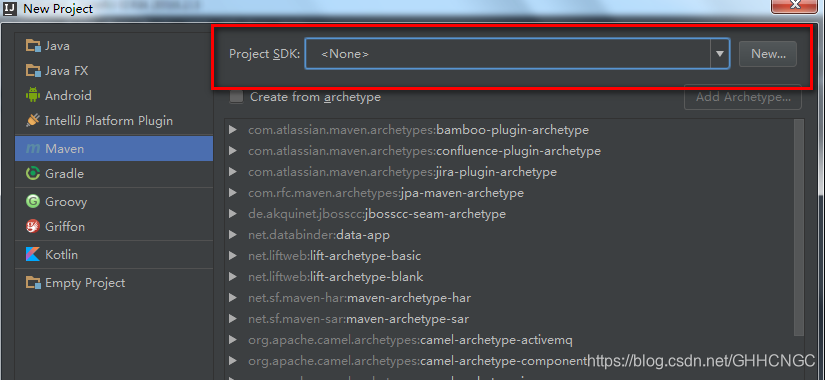Image resolution: width=825 pixels, height=380 pixels.
Task: Click the Kotlin K icon
Action: [x=33, y=255]
